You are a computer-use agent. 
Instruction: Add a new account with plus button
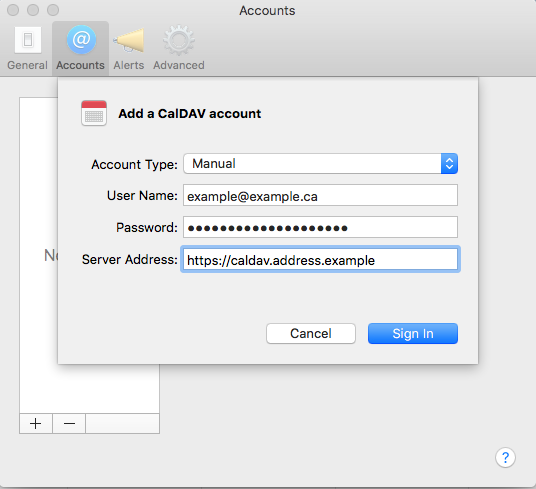coord(36,423)
